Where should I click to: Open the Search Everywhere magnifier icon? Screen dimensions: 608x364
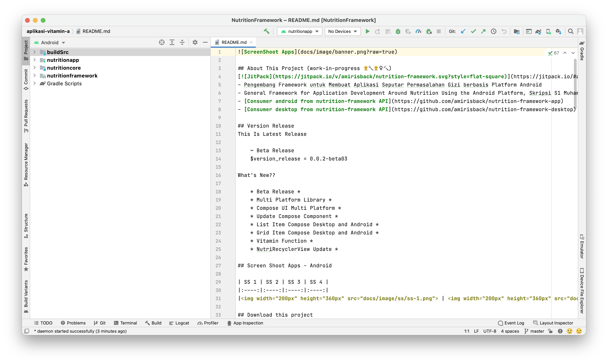coord(570,31)
